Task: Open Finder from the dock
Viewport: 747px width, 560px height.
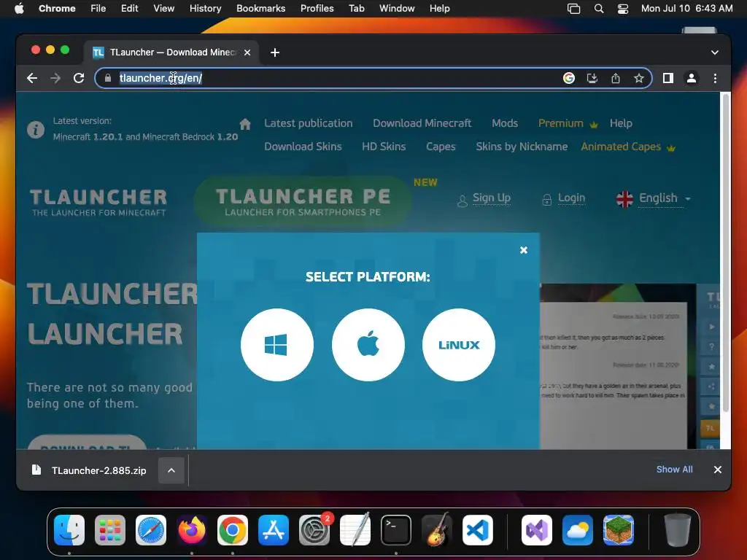Action: point(69,530)
